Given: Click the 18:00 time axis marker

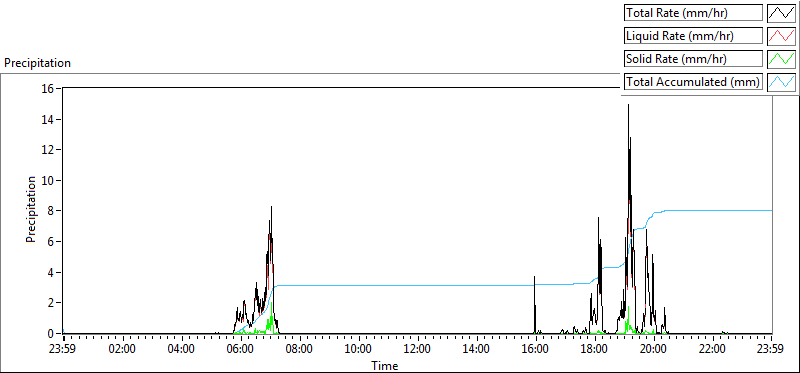Looking at the screenshot, I should point(595,350).
